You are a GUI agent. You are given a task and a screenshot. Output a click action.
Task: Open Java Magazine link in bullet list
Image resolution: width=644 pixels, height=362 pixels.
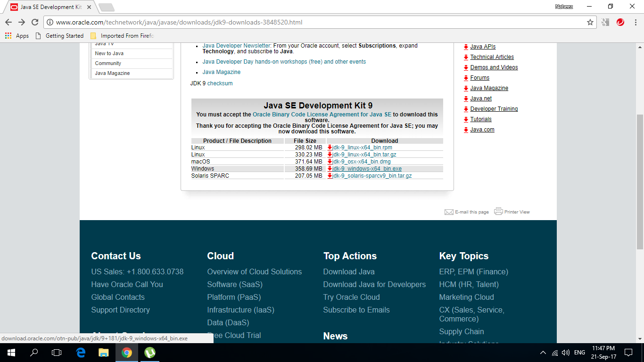[222, 72]
